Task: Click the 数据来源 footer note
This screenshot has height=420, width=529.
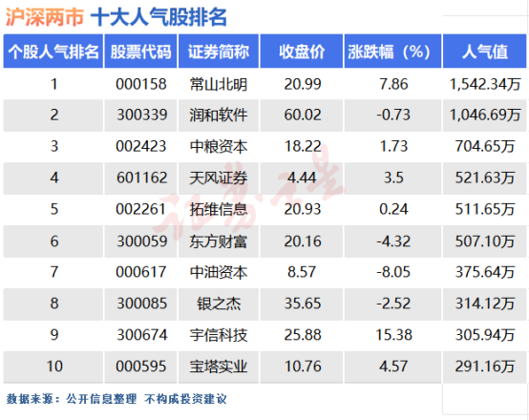Action: (116, 399)
